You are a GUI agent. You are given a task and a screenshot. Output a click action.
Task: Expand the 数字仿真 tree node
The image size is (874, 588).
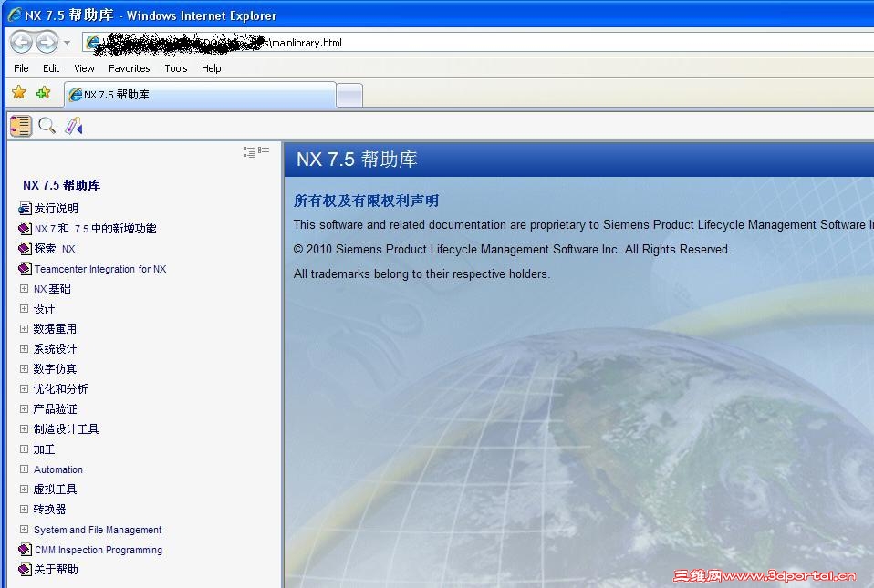click(x=24, y=368)
